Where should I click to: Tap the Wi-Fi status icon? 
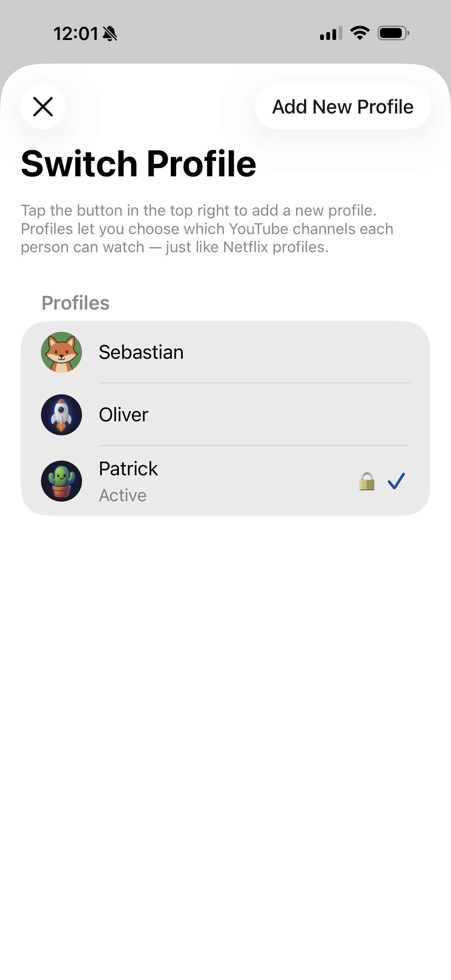coord(359,33)
